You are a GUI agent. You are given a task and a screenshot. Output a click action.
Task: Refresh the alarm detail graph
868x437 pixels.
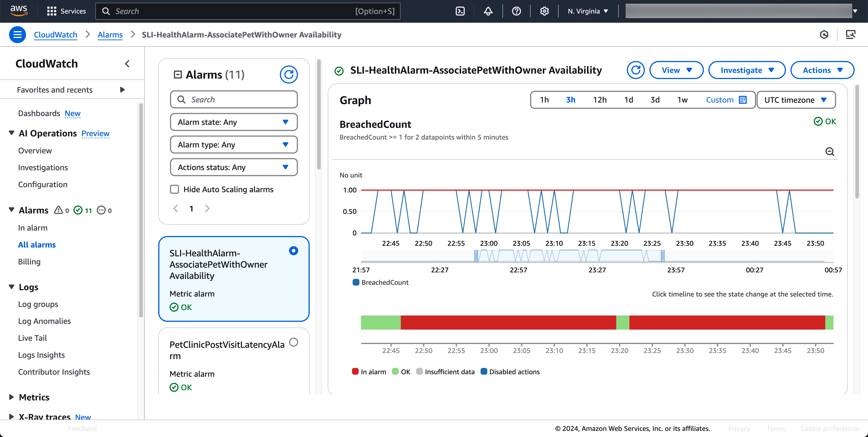[635, 70]
